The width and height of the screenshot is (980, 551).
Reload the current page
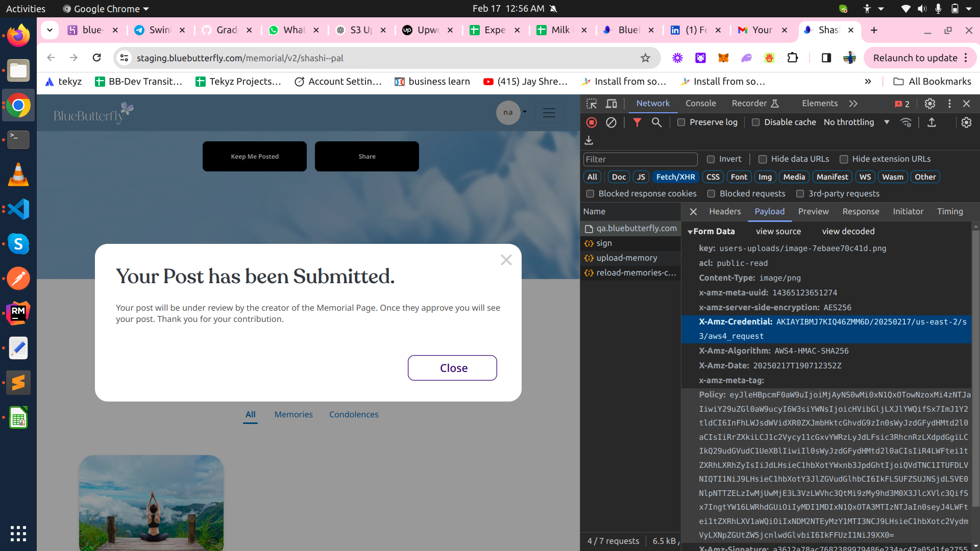point(96,58)
